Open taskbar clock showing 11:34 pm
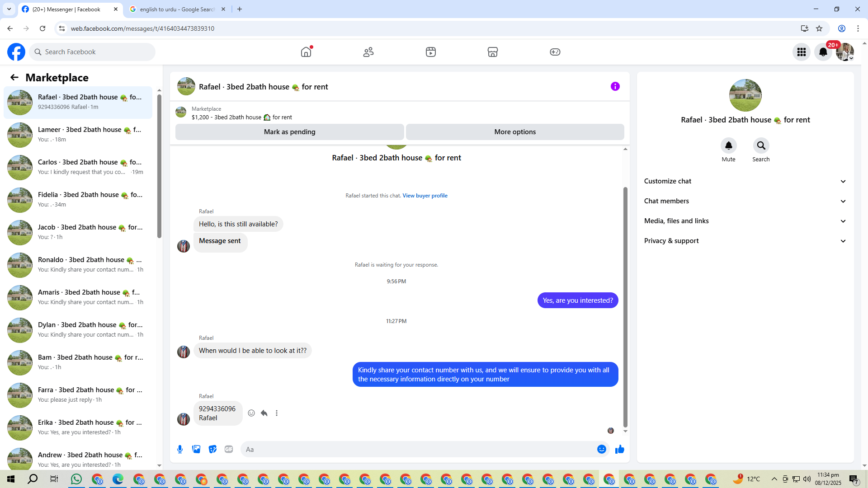This screenshot has width=868, height=488. (x=828, y=479)
